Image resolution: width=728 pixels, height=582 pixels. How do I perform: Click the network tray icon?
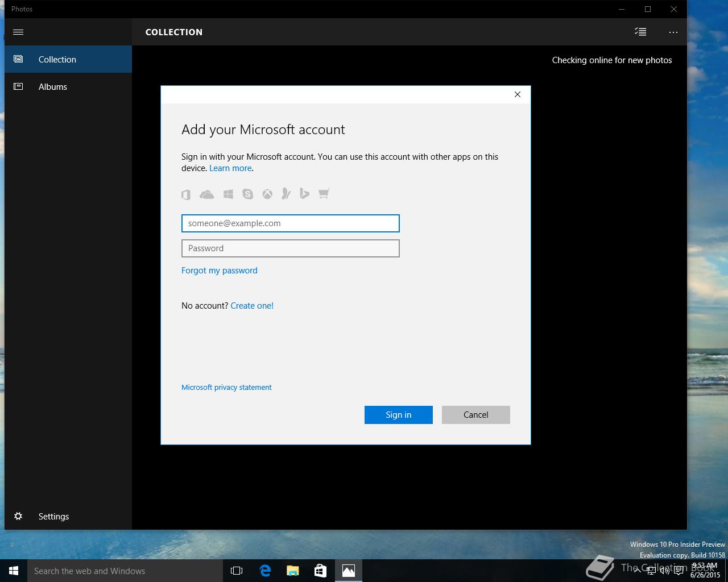point(651,571)
